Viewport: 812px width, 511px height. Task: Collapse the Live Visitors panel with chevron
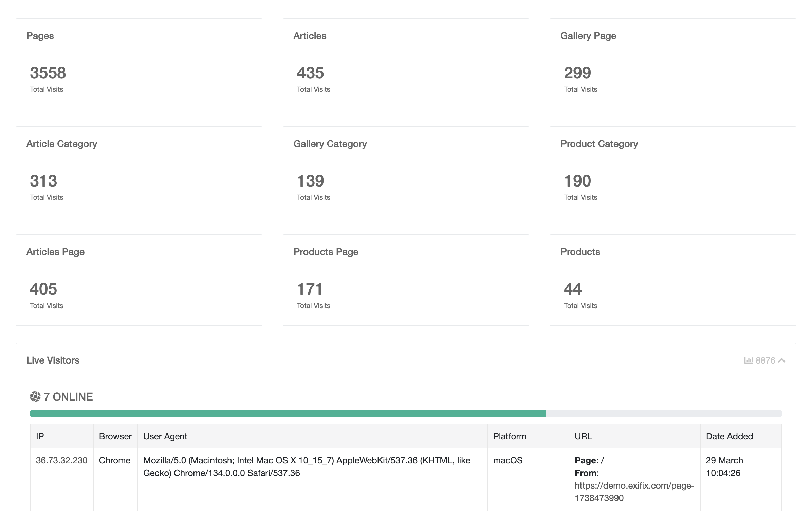pyautogui.click(x=782, y=360)
